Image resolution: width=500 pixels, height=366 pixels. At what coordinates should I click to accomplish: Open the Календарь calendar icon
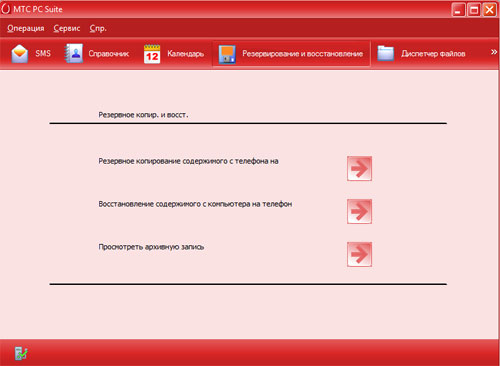point(152,54)
